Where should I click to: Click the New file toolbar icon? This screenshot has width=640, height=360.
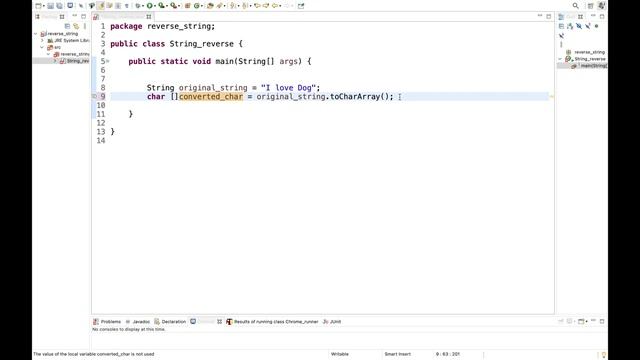(x=38, y=6)
